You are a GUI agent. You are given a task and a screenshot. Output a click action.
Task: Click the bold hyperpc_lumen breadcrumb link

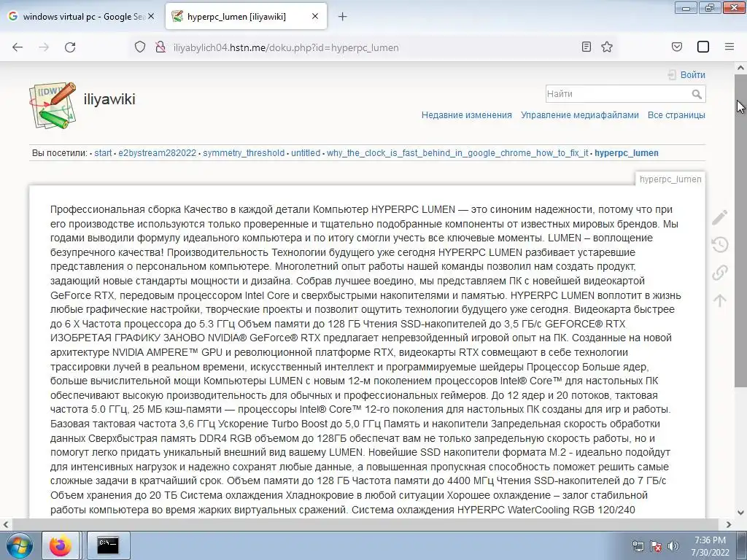(x=627, y=153)
